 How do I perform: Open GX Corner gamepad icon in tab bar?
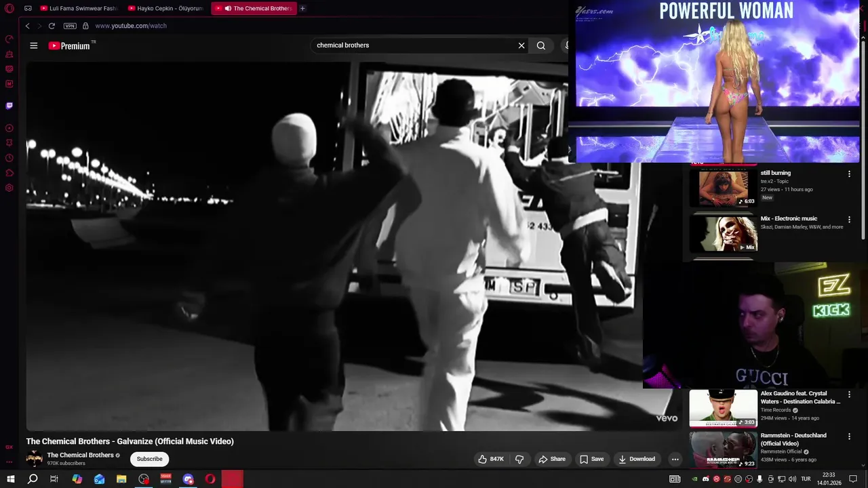[28, 8]
